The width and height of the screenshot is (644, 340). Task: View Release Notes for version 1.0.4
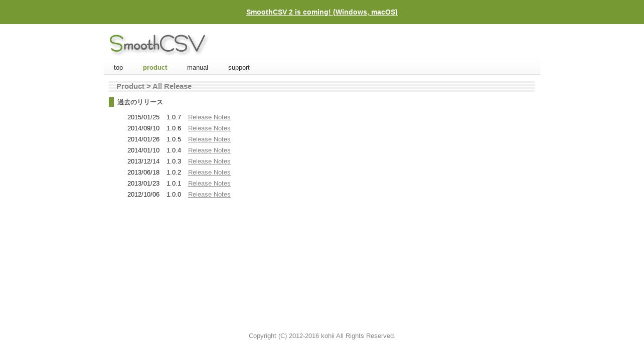(x=209, y=150)
